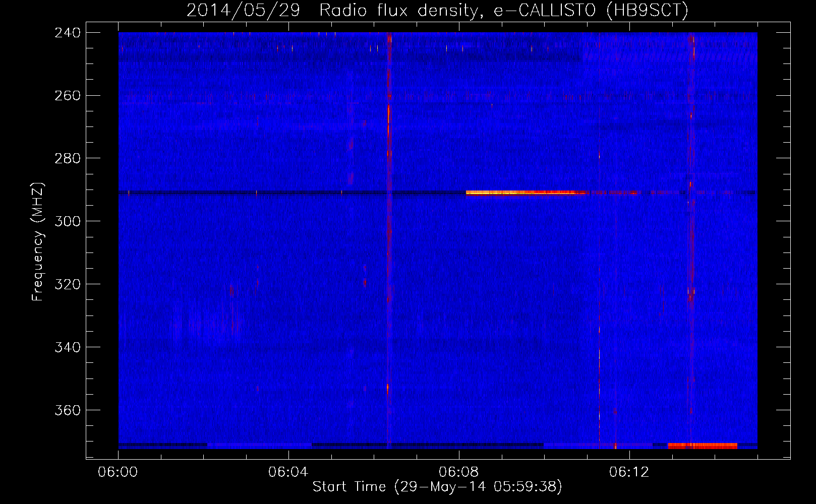Click the plot title '2014/05/29 Radio flux density'
The image size is (816, 504).
(x=437, y=10)
